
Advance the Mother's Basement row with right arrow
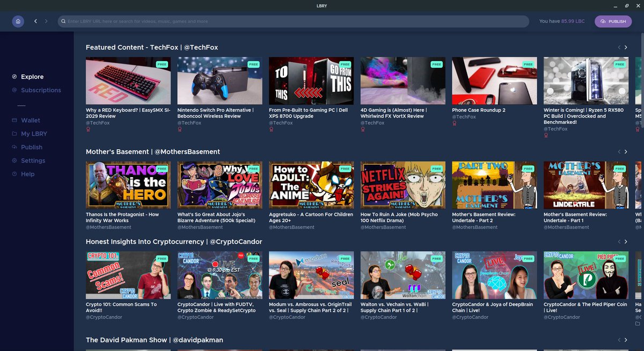626,152
